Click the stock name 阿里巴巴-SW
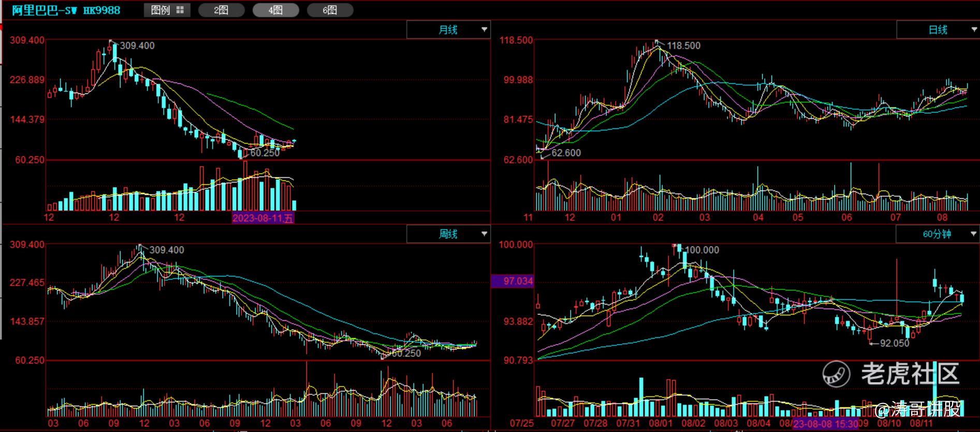 pyautogui.click(x=45, y=10)
